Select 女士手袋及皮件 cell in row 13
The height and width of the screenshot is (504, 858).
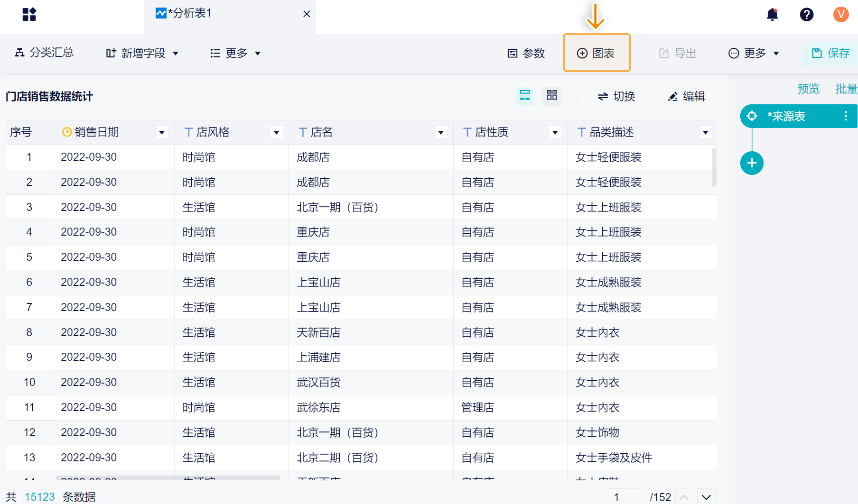point(642,458)
